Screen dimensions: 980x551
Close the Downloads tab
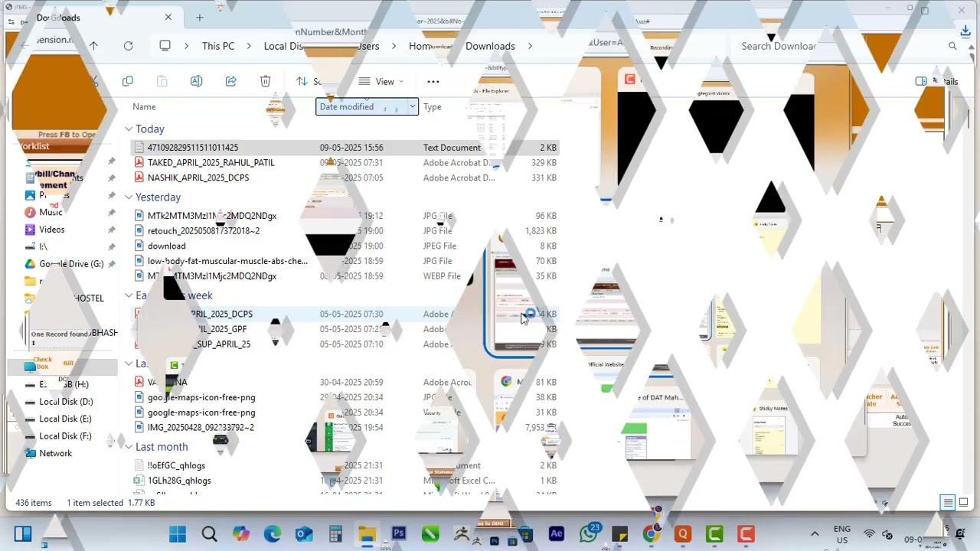pos(168,17)
